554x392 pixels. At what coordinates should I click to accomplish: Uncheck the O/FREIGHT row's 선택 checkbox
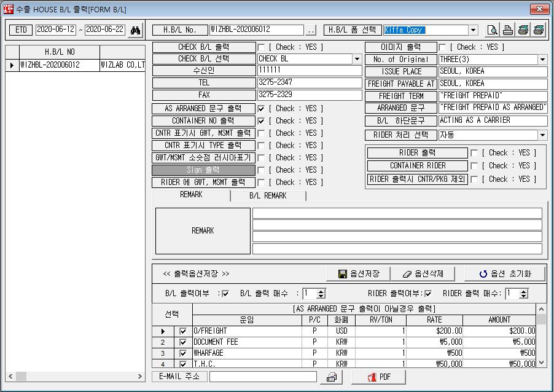click(x=182, y=331)
